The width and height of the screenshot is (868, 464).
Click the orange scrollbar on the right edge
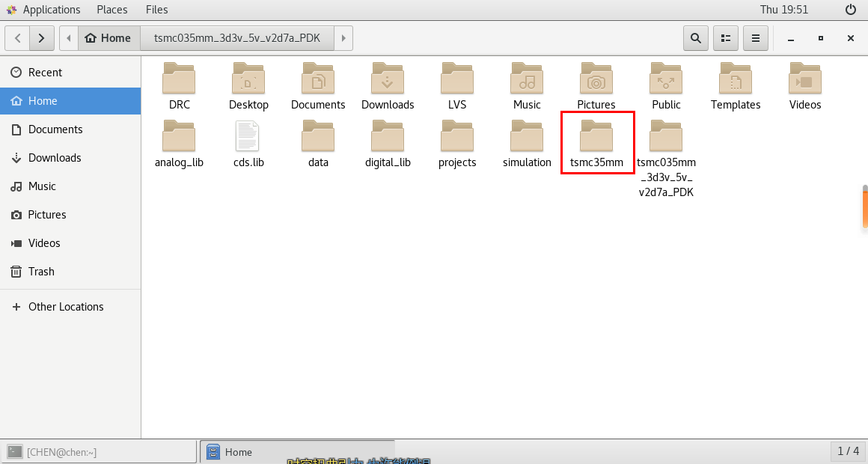click(x=864, y=210)
